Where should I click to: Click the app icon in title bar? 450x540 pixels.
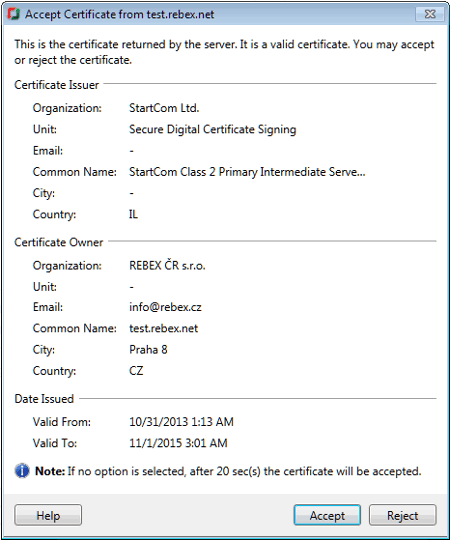[13, 14]
